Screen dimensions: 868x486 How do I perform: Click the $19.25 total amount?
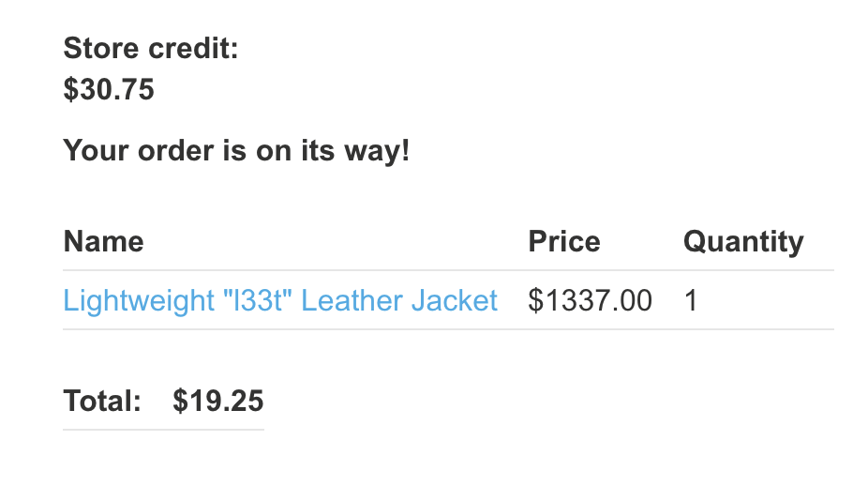tap(218, 402)
